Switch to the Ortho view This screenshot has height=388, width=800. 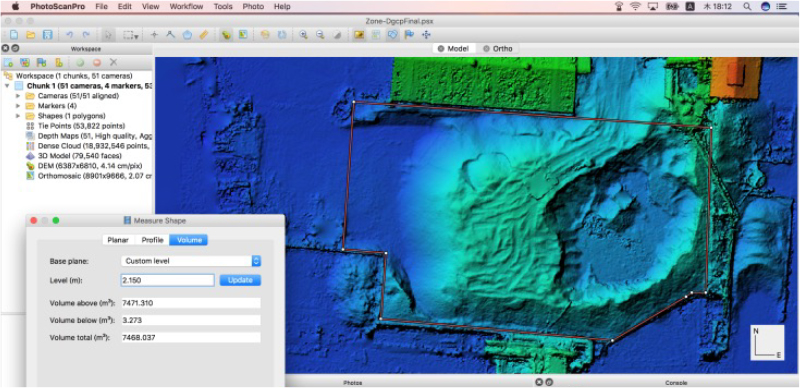(498, 48)
